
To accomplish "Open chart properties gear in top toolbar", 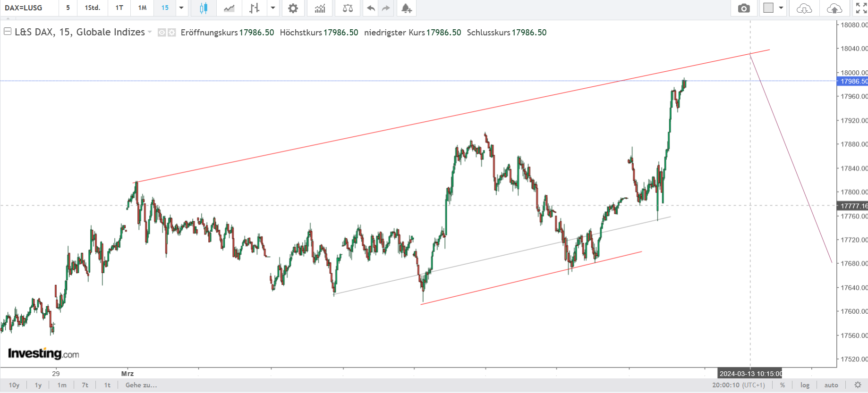I will [293, 8].
